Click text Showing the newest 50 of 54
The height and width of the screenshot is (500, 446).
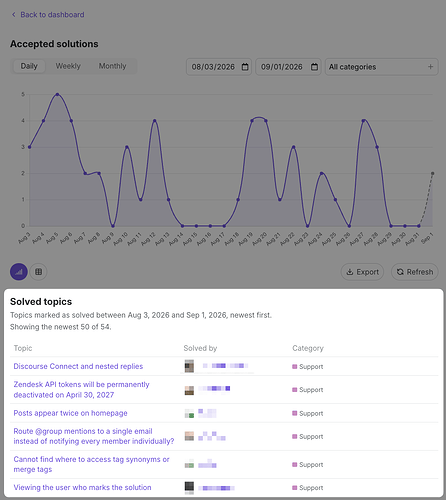coord(60,327)
